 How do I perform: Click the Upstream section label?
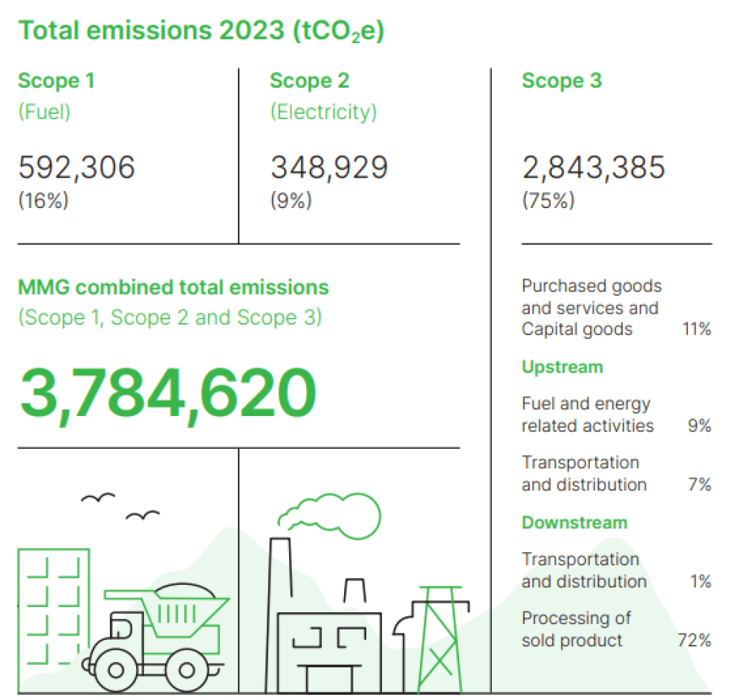(x=562, y=367)
